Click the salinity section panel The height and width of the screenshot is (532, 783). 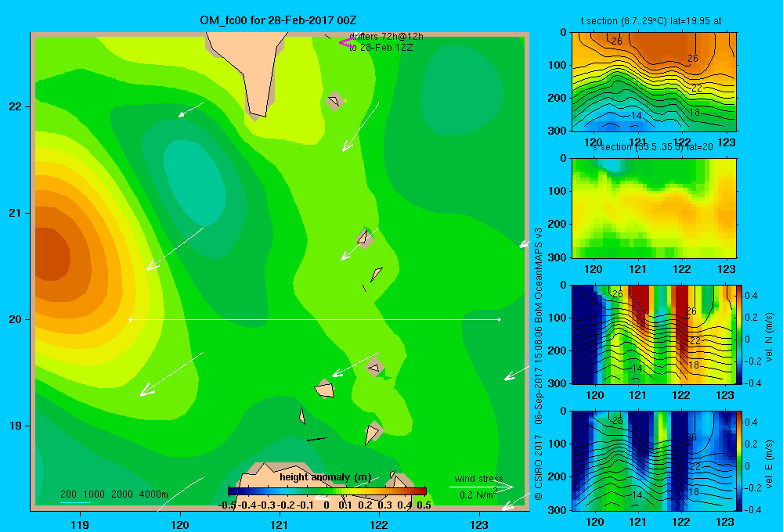(654, 207)
